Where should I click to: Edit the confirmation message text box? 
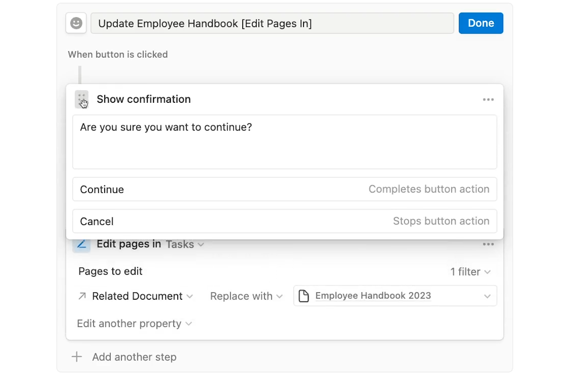(284, 142)
